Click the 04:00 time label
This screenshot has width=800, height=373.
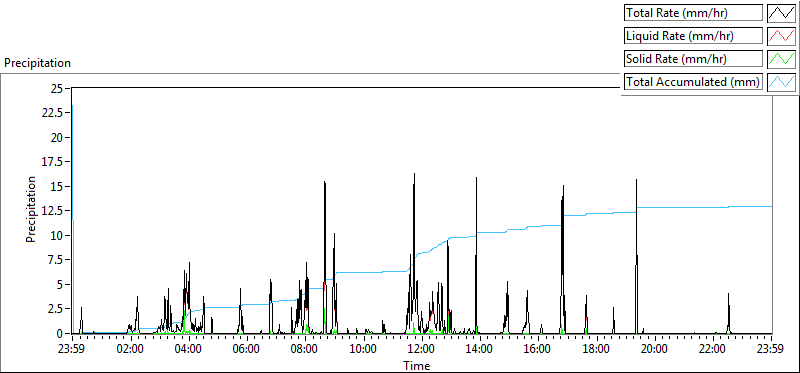pos(188,350)
